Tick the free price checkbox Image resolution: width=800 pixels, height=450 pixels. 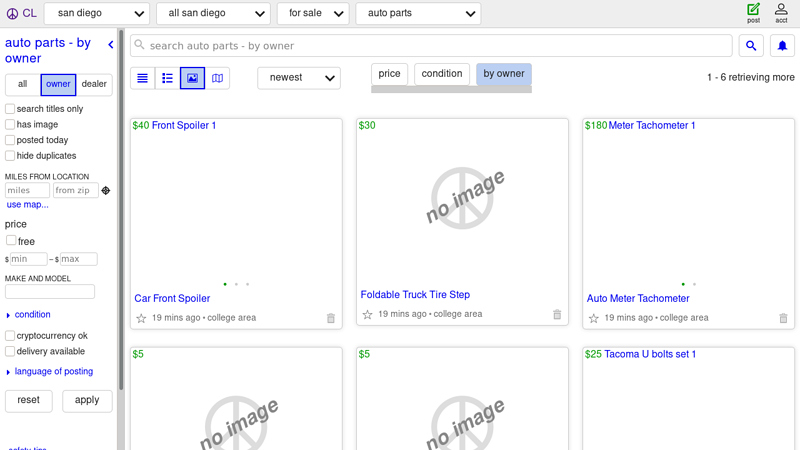(x=11, y=240)
